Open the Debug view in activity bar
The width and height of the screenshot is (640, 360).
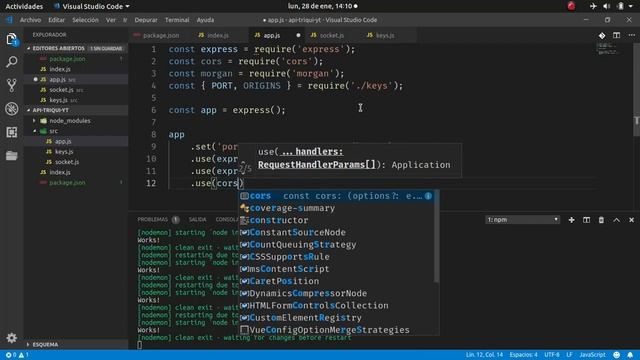[12, 109]
